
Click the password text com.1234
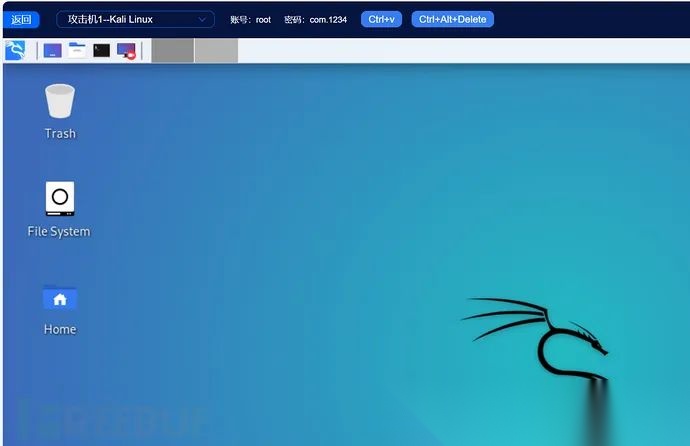coord(328,20)
